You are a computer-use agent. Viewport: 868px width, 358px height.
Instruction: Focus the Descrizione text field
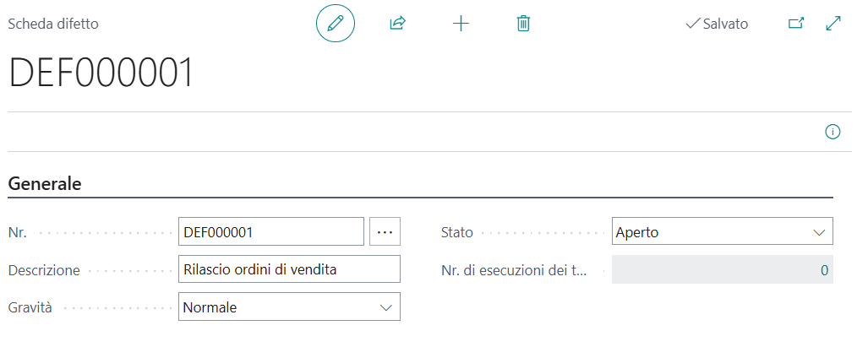[x=289, y=269]
